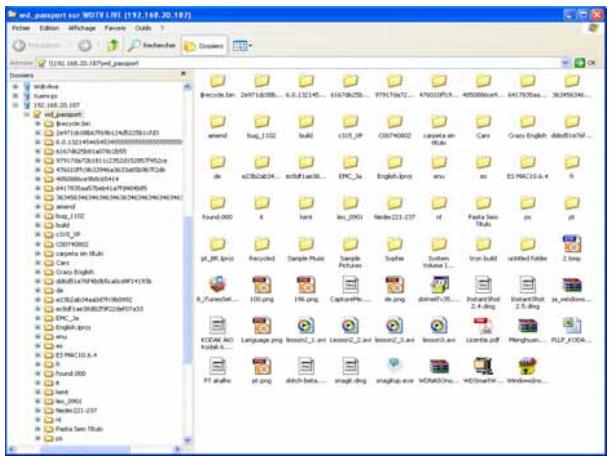Select the snagit.dmg file

point(350,371)
